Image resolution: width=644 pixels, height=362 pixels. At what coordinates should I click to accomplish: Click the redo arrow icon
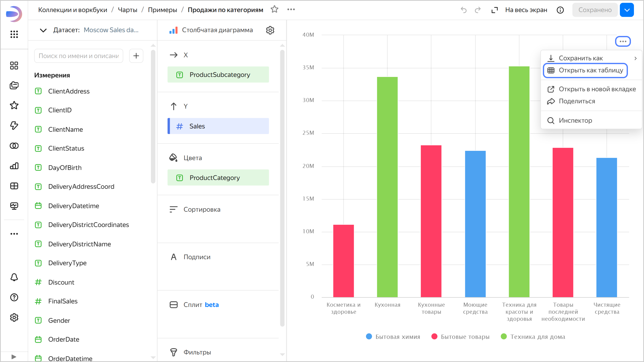(477, 10)
